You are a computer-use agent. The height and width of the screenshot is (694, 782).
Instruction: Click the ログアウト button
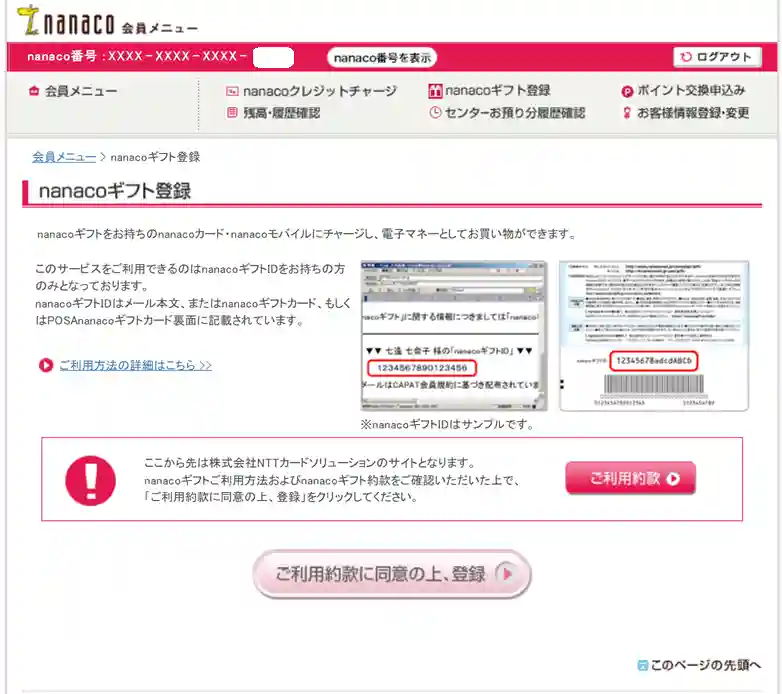[718, 57]
